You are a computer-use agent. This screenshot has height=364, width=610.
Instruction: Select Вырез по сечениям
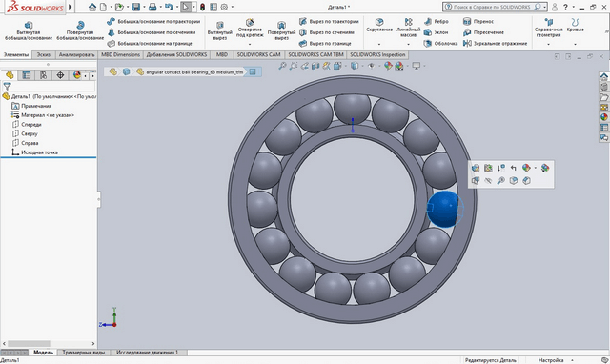(326, 32)
